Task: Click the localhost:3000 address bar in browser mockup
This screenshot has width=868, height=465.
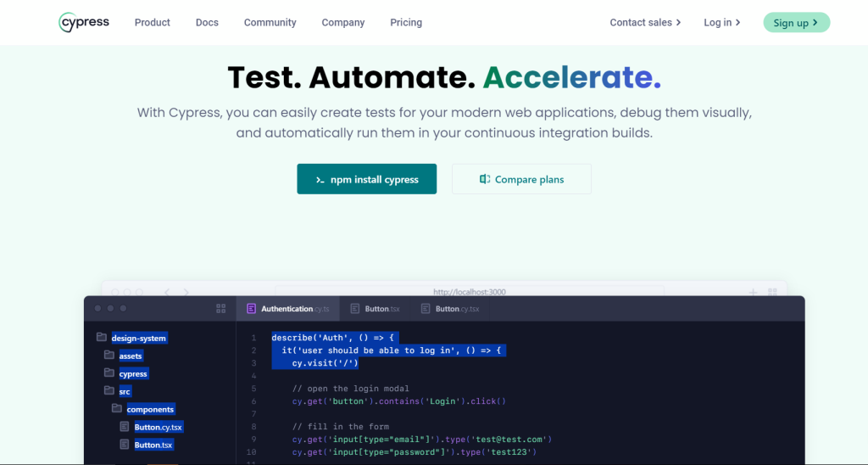Action: (x=470, y=292)
